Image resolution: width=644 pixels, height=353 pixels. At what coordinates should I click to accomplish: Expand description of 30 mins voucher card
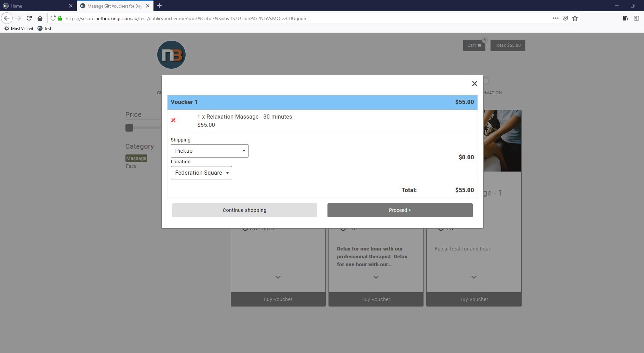pyautogui.click(x=278, y=277)
